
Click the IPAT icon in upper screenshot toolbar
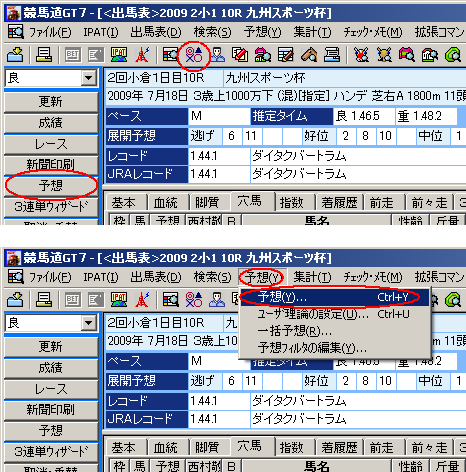[119, 55]
